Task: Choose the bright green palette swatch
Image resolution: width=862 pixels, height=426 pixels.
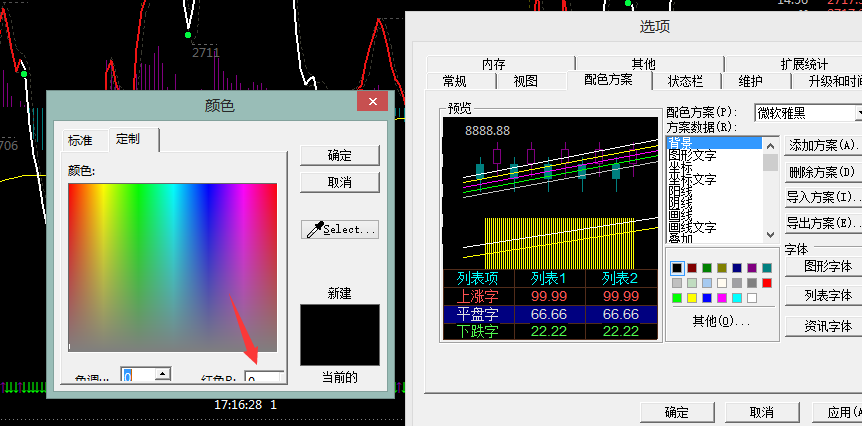Action: (677, 298)
